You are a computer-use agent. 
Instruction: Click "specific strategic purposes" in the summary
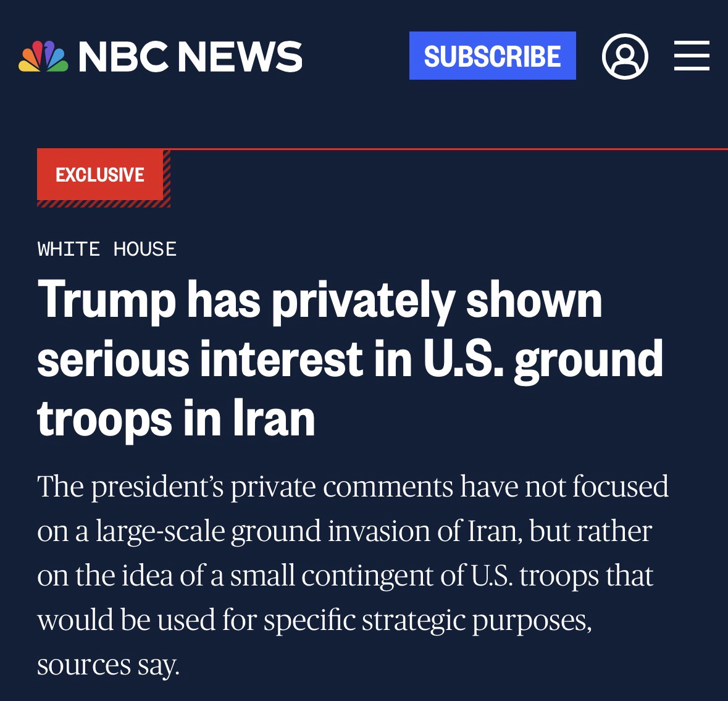tap(427, 620)
